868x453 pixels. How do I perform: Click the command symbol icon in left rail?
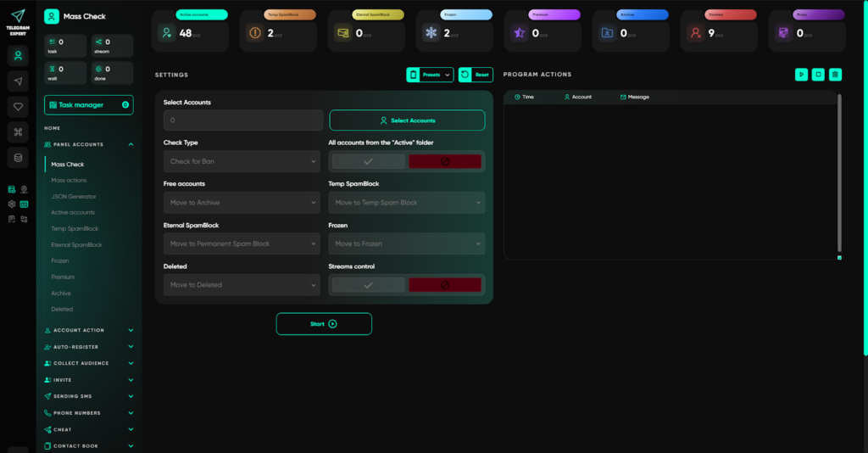(18, 131)
